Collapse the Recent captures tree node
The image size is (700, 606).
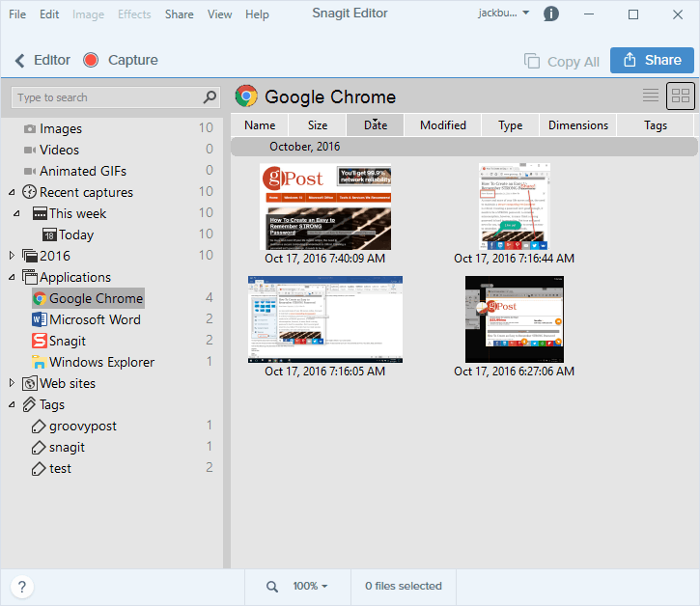pyautogui.click(x=12, y=192)
